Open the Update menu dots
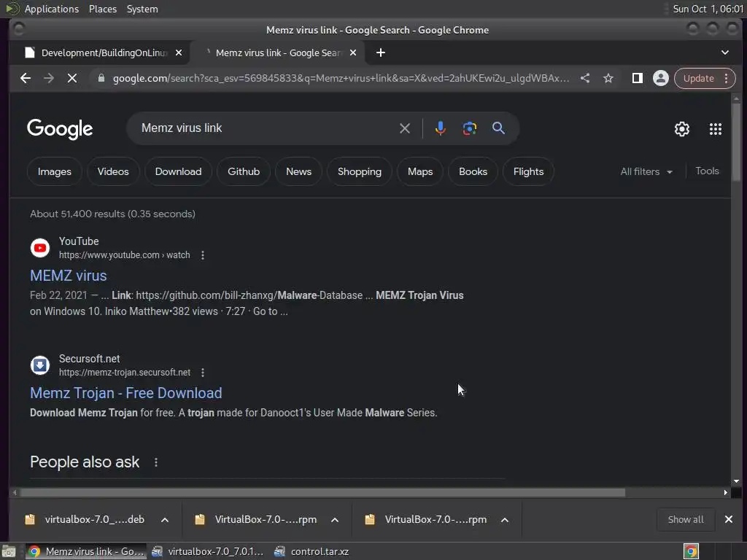Image resolution: width=747 pixels, height=560 pixels. [726, 78]
